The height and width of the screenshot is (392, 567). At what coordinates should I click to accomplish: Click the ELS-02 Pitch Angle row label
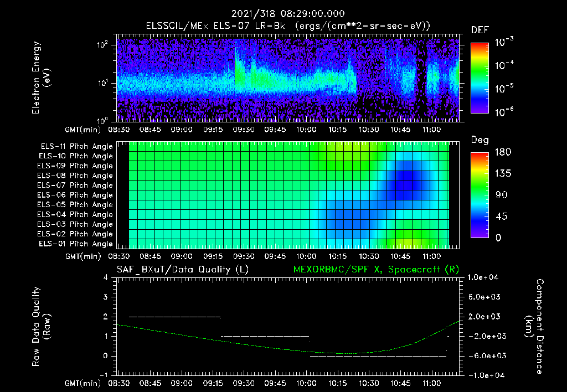(75, 234)
